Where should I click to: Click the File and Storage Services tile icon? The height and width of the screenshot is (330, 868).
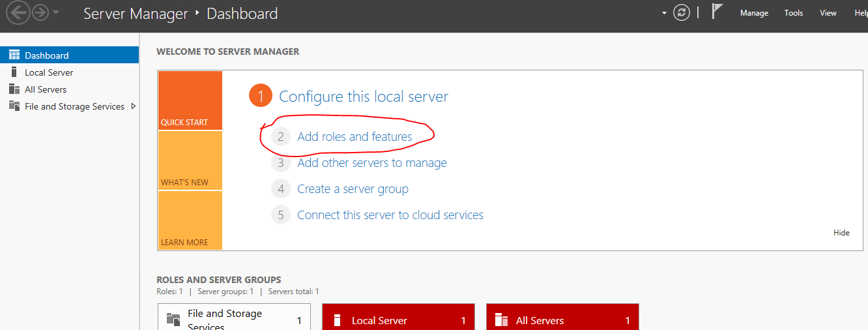click(173, 320)
